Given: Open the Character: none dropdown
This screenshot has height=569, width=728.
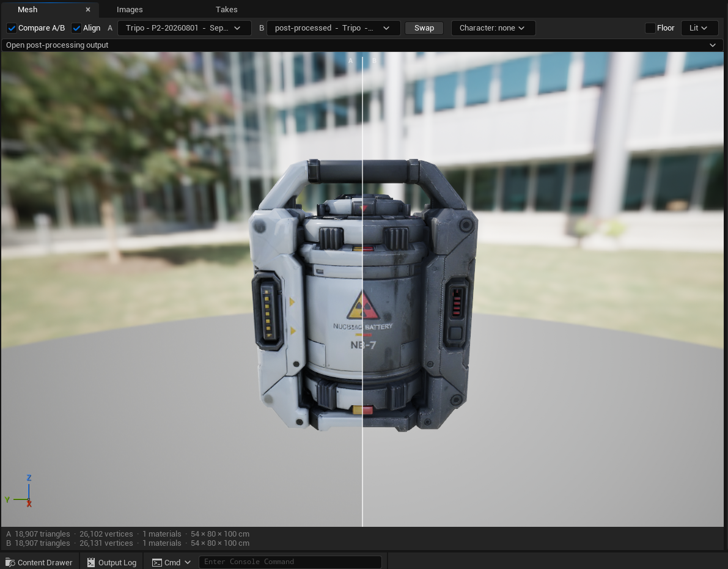Looking at the screenshot, I should (x=493, y=28).
